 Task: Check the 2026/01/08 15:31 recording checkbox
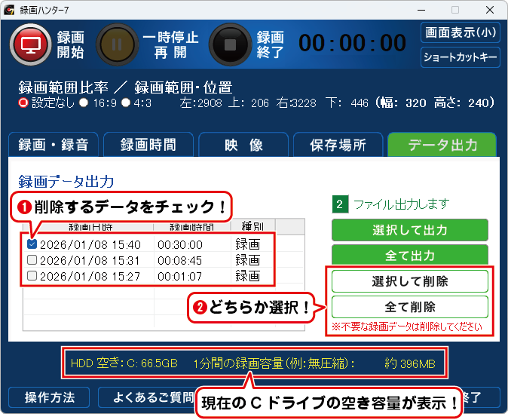coord(32,260)
